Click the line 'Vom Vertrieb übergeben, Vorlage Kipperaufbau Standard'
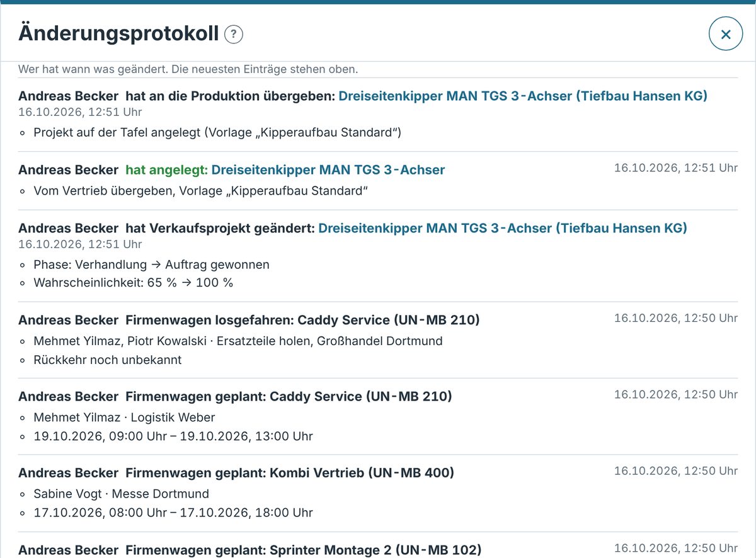 pos(201,190)
